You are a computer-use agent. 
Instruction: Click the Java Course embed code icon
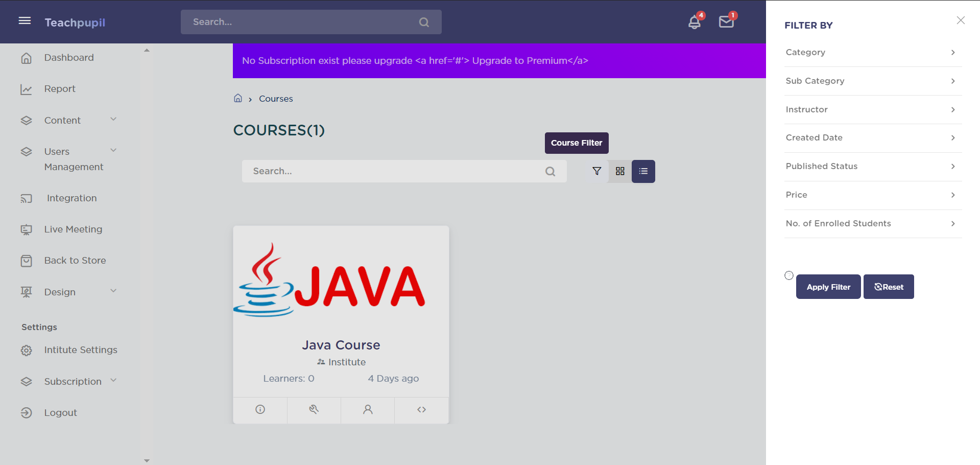coord(421,409)
